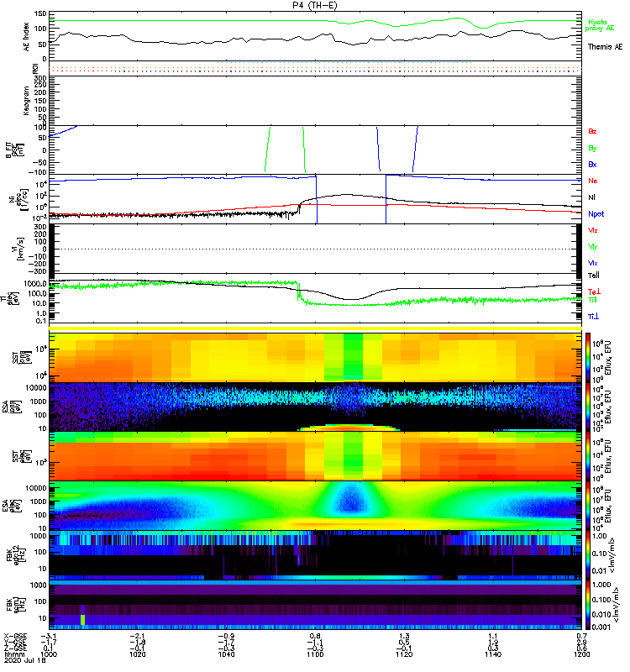Viewport: 630px width, 672px height.
Task: Select the blue Ti perpendicular legend
Action: pyautogui.click(x=593, y=317)
